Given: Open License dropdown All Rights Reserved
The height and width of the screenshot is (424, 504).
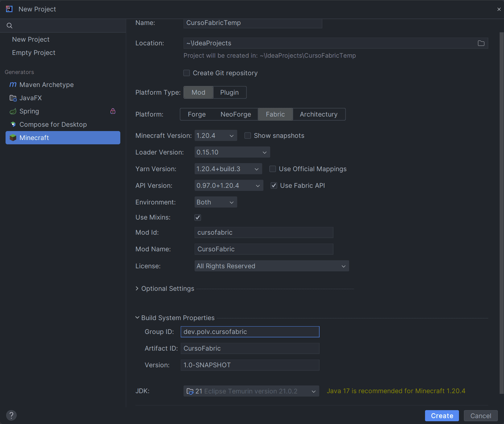Looking at the screenshot, I should (x=272, y=266).
